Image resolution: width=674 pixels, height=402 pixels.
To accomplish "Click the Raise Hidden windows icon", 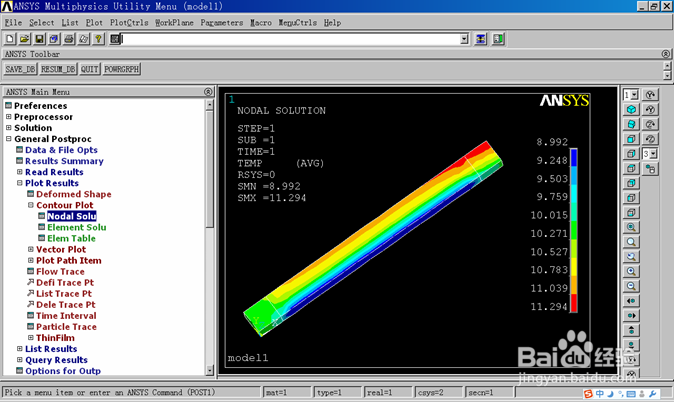I will coord(481,39).
